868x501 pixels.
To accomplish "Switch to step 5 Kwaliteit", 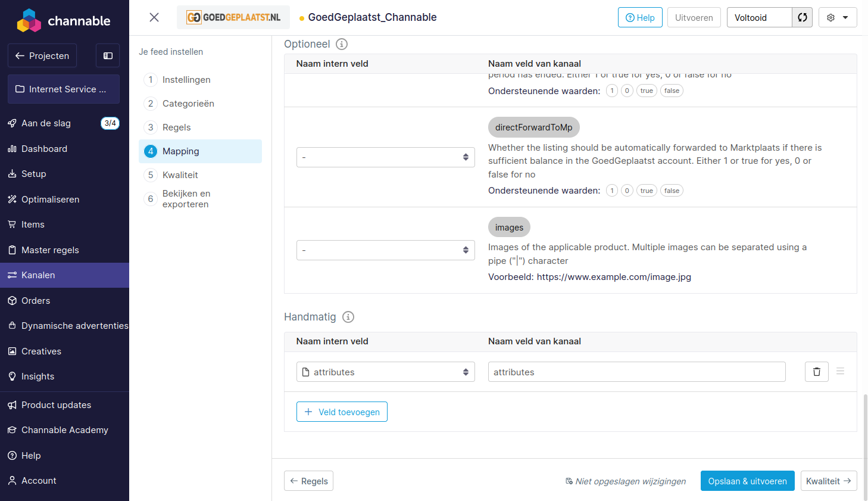I will (179, 175).
